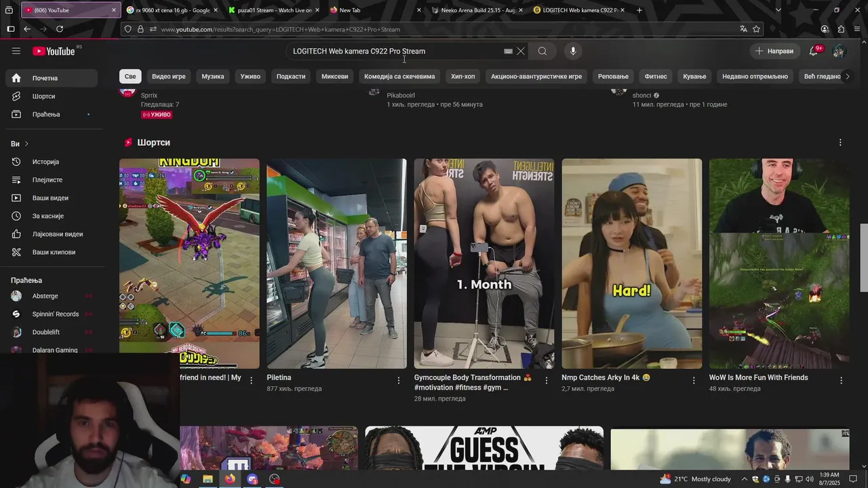868x488 pixels.
Task: Open more options for WoW Is More Fun short
Action: [x=841, y=380]
